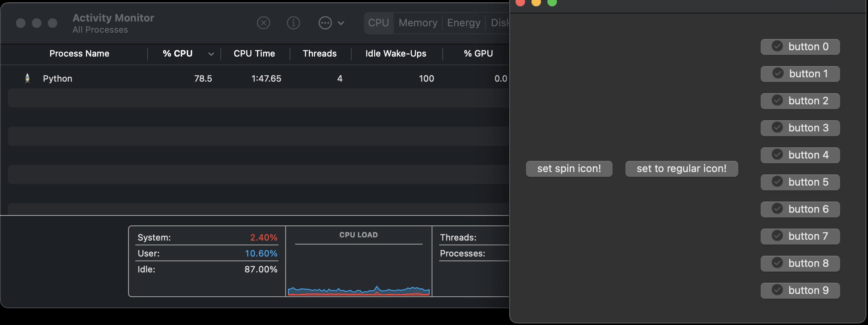Switch to the CPU tab
This screenshot has width=868, height=325.
(x=378, y=23)
